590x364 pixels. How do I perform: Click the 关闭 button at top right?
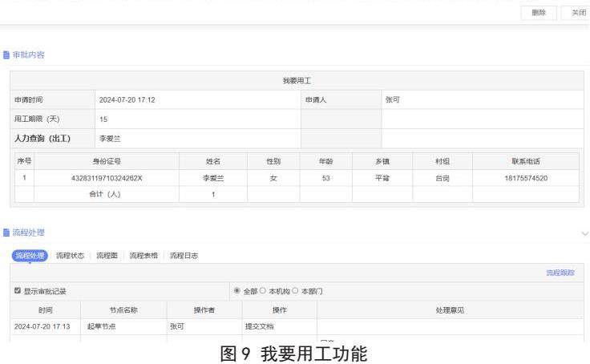tap(577, 13)
